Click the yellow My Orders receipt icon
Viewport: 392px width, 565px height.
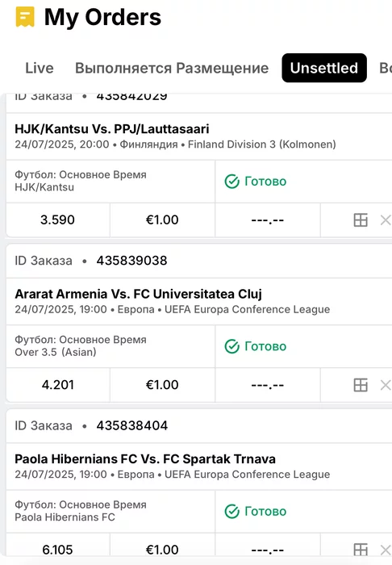25,17
